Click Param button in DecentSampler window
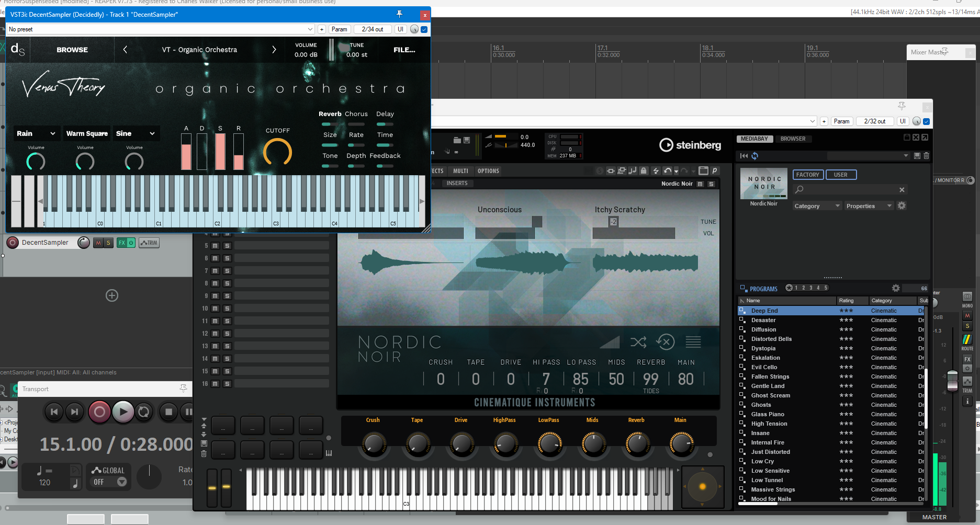 click(339, 29)
